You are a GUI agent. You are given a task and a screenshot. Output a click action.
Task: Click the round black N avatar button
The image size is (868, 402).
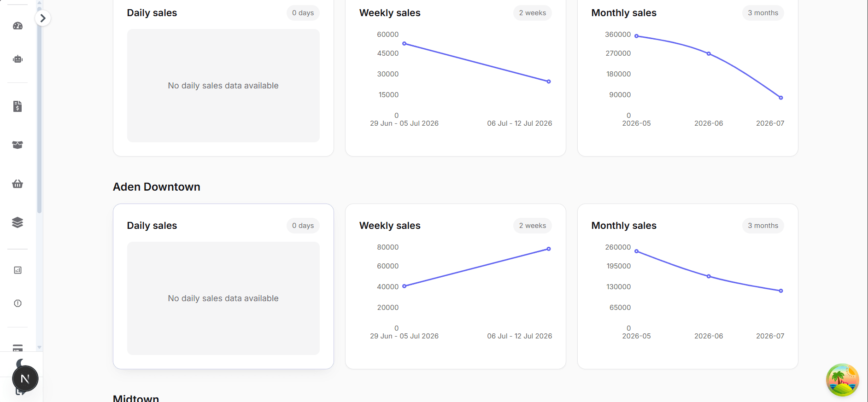25,379
